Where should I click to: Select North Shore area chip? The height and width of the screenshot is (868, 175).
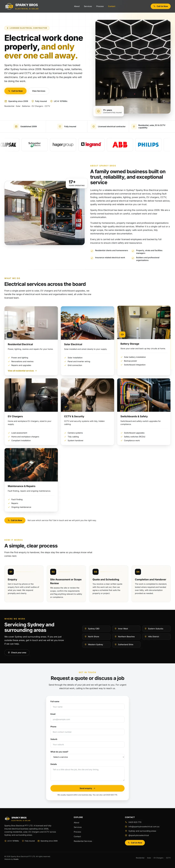click(x=96, y=636)
